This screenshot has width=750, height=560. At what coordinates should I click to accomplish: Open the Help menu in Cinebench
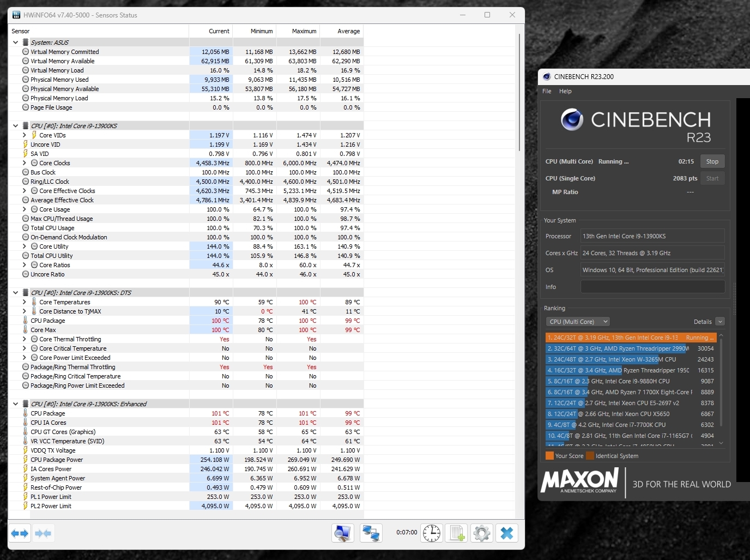point(565,91)
